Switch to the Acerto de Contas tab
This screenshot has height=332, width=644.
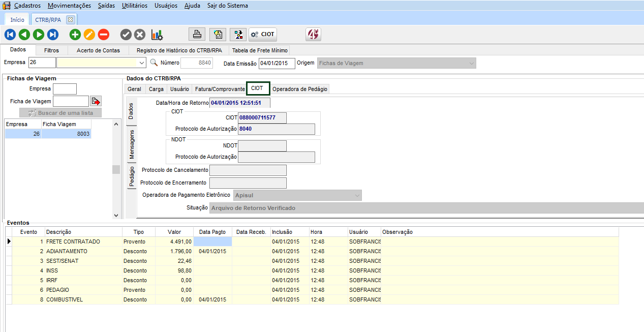point(98,50)
